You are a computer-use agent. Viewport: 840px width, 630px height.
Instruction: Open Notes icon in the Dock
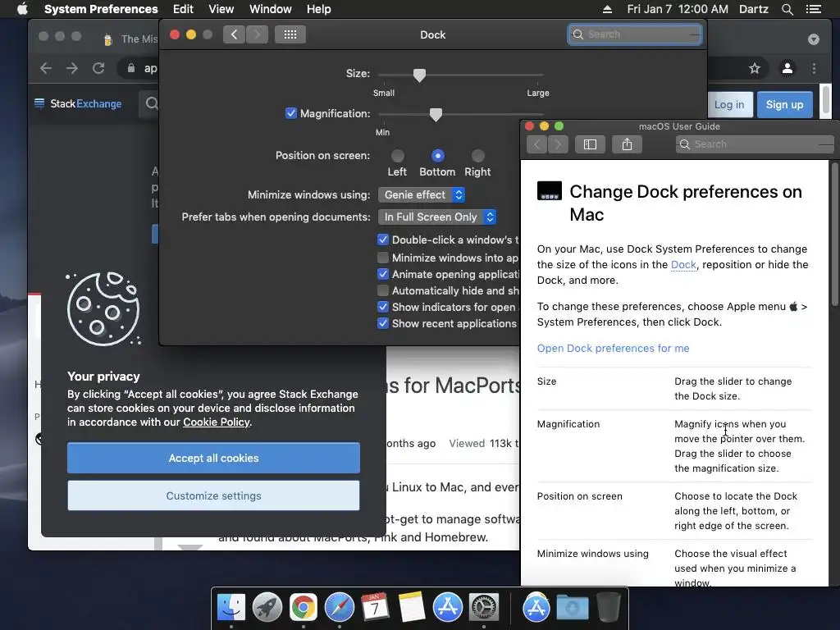coord(412,608)
